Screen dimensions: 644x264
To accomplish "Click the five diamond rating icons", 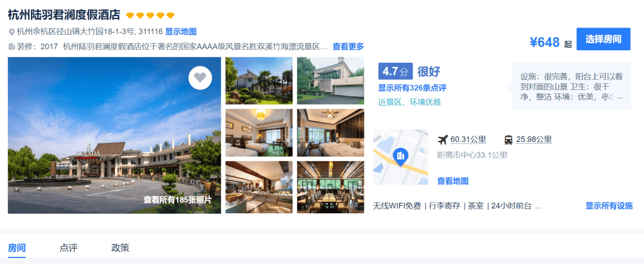I will [150, 16].
